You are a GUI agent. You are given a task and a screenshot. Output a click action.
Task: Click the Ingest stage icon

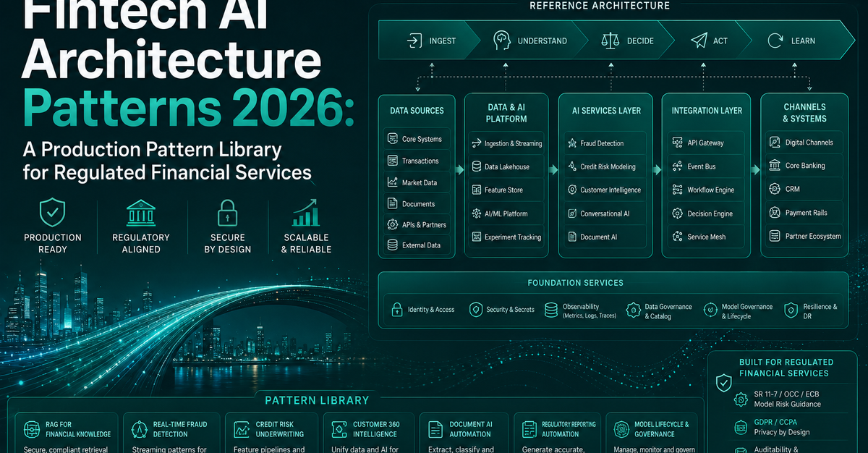pos(414,41)
